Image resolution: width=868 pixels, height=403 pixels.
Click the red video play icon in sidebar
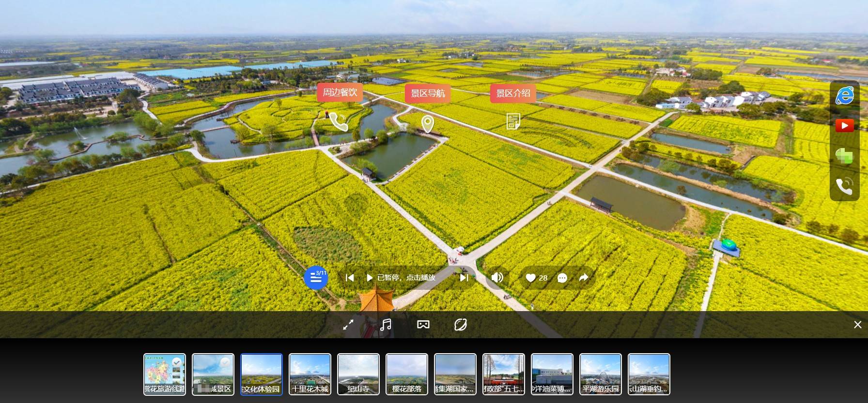(x=844, y=126)
